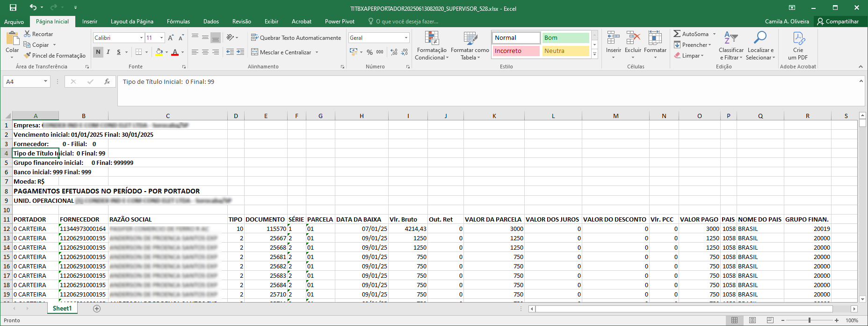Decrease the cell indent
The image size is (868, 326).
tap(230, 52)
